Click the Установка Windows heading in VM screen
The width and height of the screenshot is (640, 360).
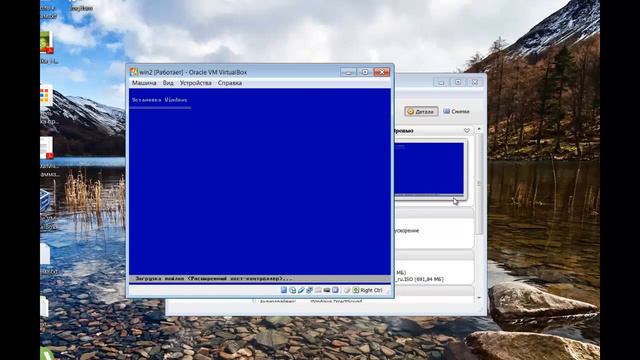160,100
